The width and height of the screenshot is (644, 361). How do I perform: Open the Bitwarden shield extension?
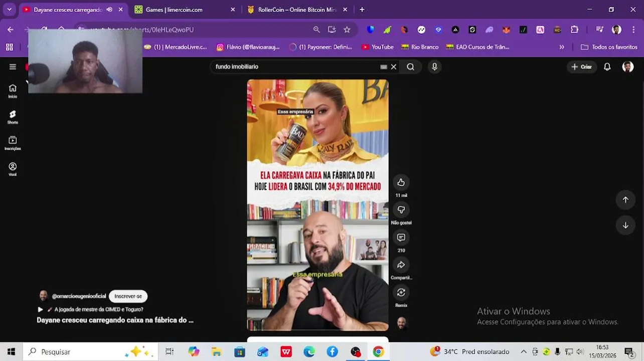(x=370, y=30)
